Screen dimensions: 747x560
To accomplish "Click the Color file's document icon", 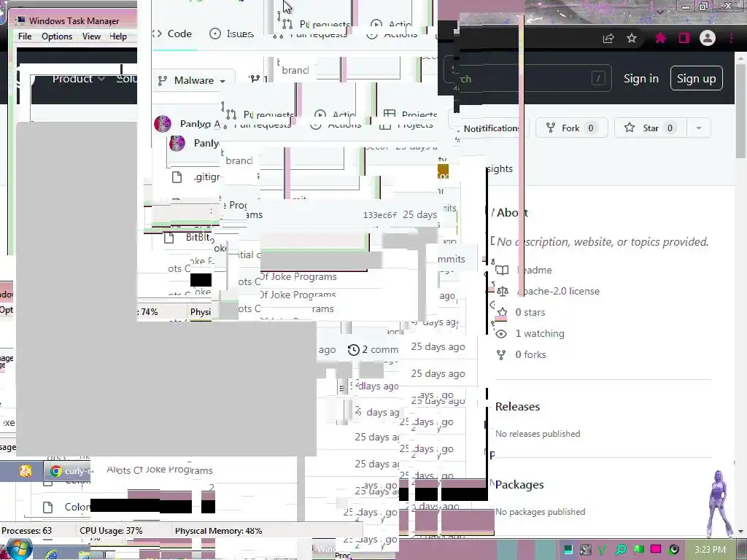I will click(x=47, y=507).
